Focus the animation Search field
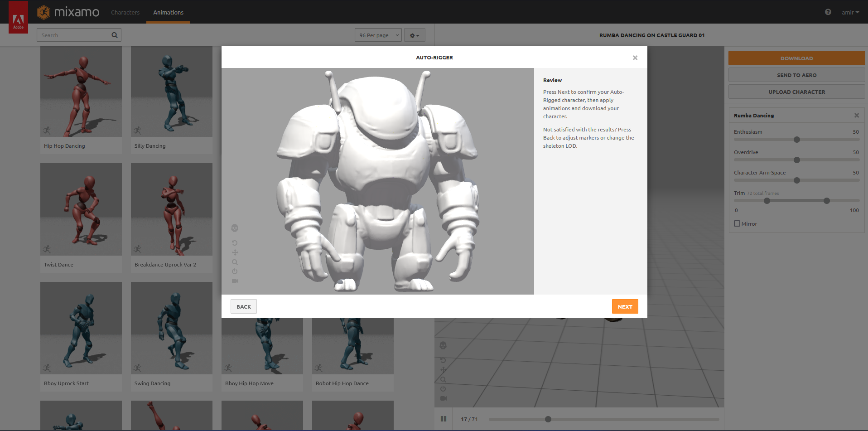The image size is (868, 431). [79, 35]
